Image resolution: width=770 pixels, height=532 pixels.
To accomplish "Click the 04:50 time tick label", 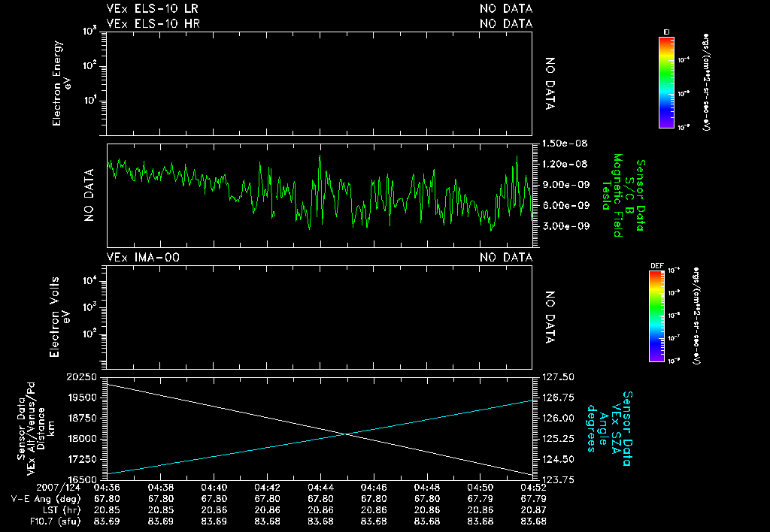I will (x=480, y=488).
